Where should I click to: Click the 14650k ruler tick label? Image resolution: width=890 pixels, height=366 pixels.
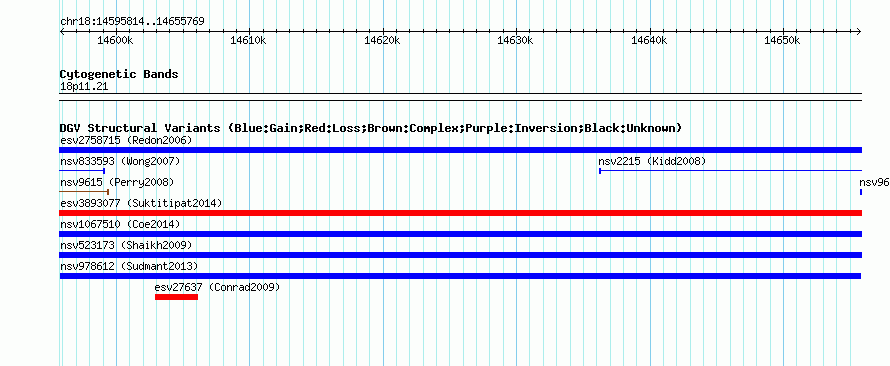[782, 41]
